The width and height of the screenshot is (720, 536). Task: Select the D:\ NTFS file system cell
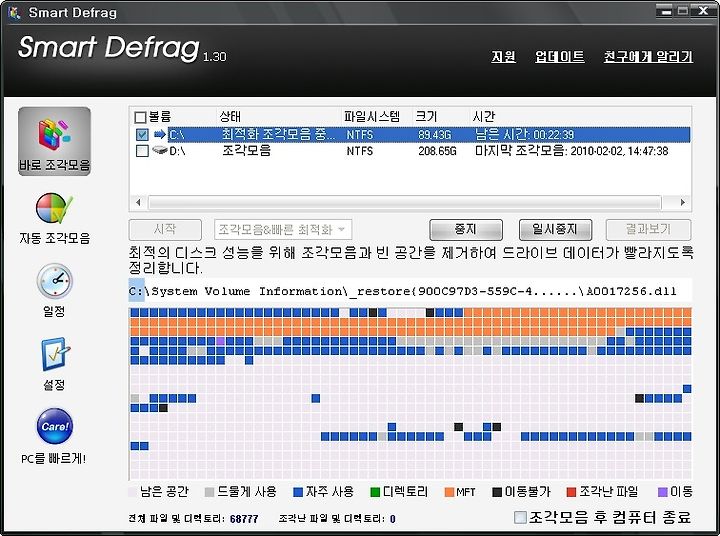(x=360, y=151)
